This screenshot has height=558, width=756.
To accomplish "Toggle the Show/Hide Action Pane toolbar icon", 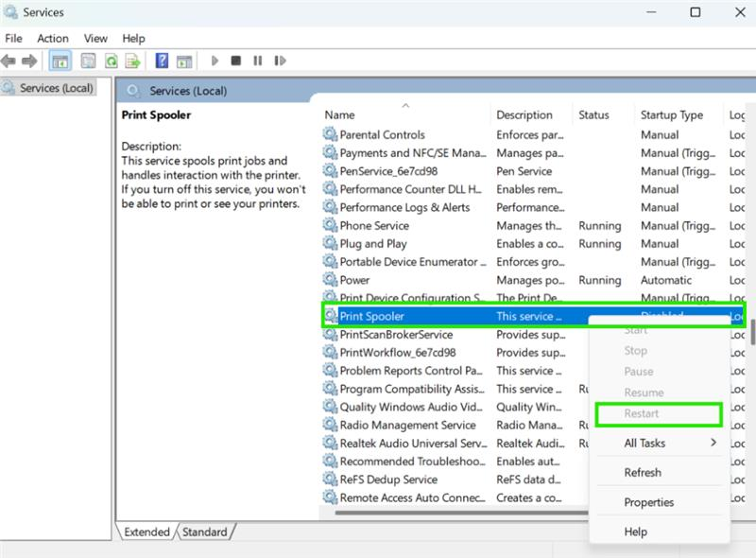I will (184, 61).
